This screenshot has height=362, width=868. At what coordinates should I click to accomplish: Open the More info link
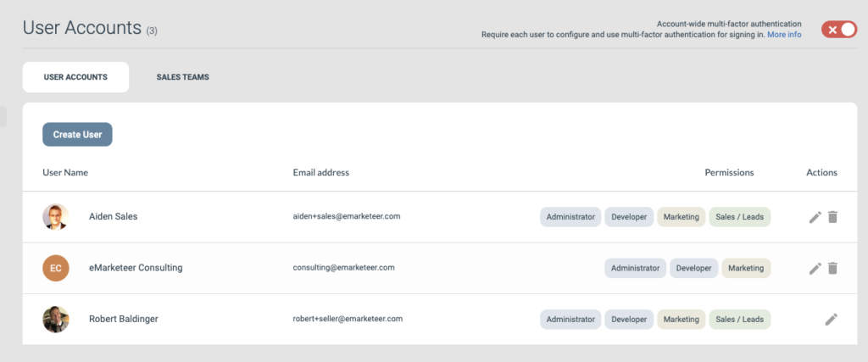click(x=784, y=34)
